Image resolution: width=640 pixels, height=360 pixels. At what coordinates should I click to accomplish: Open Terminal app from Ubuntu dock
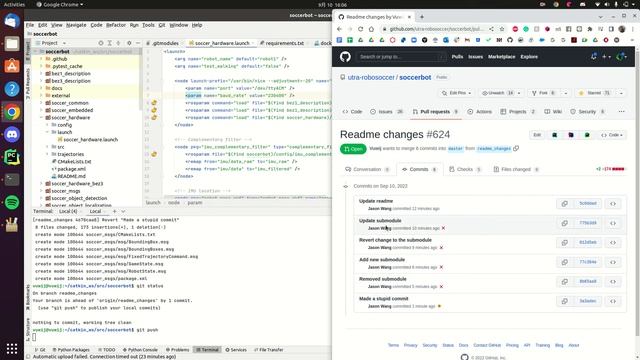pos(12,180)
